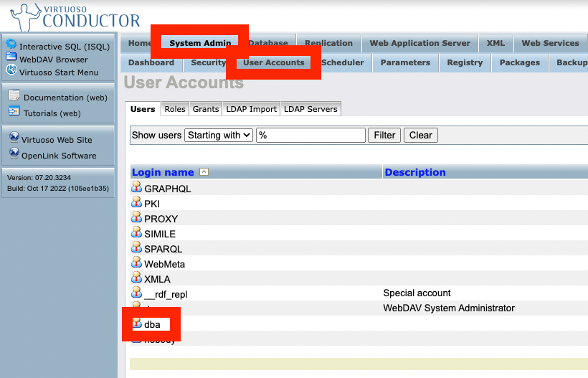588x378 pixels.
Task: Open the Registry sub-tab
Action: [465, 62]
